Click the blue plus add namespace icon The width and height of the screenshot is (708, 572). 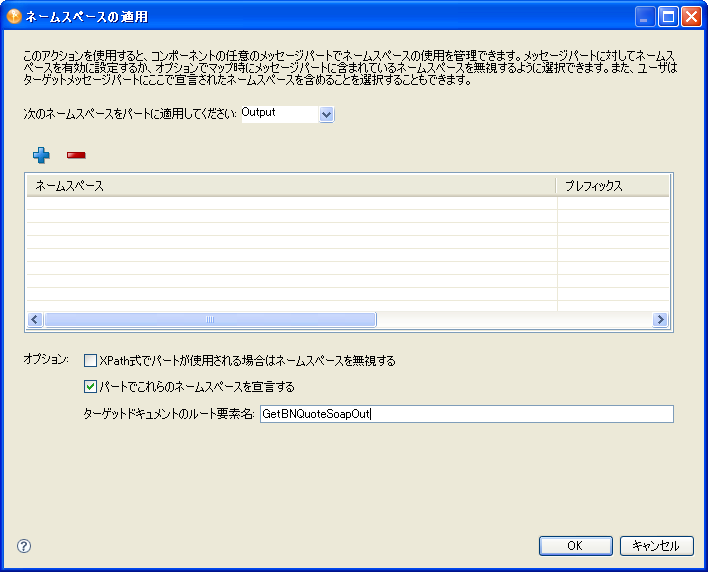coord(41,155)
